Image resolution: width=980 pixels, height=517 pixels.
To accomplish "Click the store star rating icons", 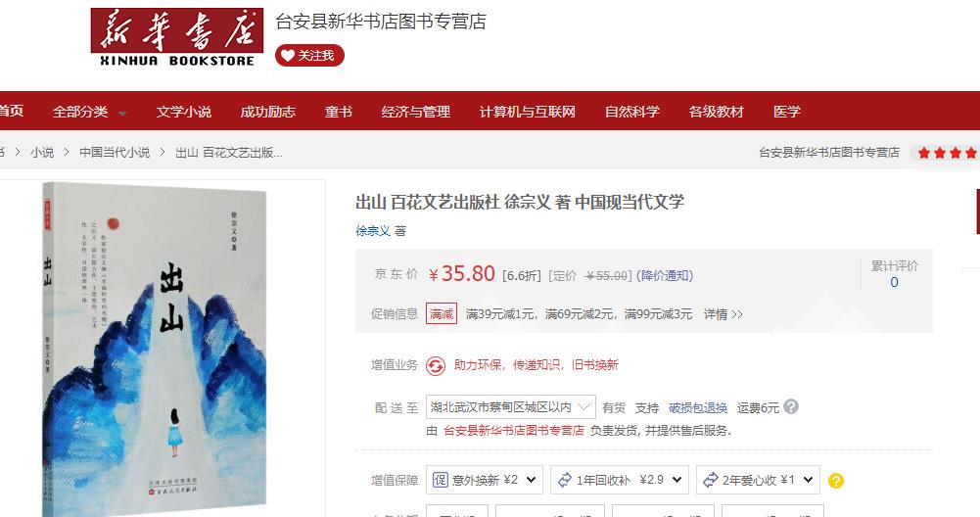I will click(x=947, y=153).
